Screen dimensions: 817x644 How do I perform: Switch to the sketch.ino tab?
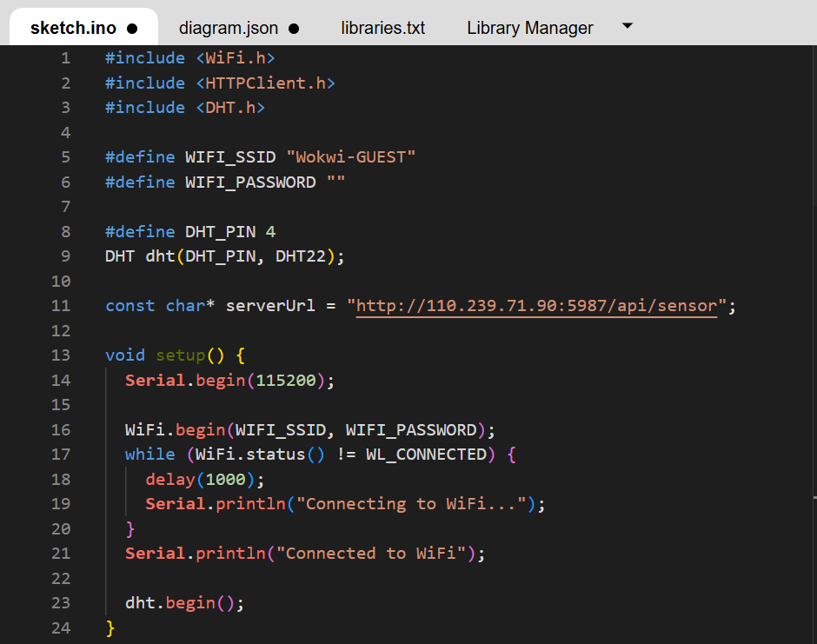pos(83,28)
